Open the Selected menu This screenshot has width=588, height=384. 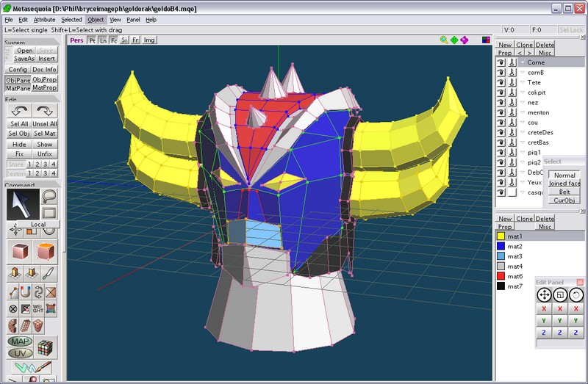71,20
